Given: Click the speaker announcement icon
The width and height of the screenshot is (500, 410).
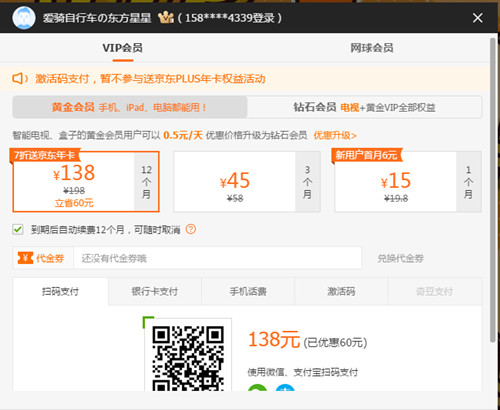Looking at the screenshot, I should [x=20, y=79].
